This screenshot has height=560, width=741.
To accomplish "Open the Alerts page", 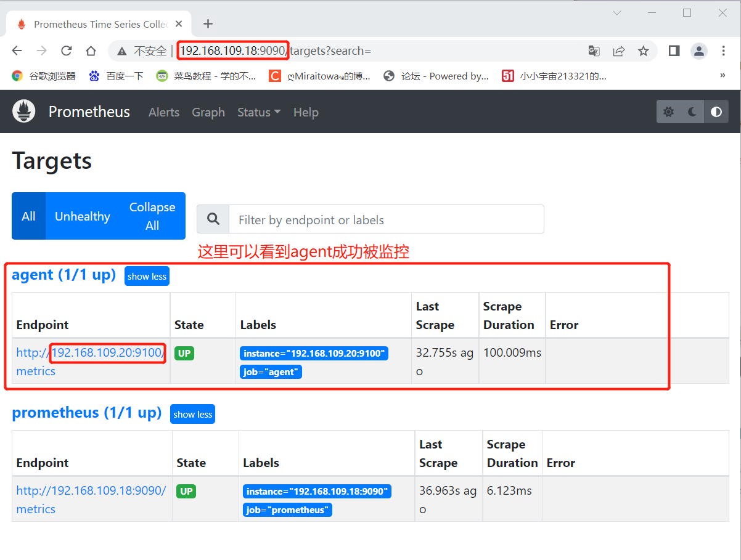I will click(164, 112).
